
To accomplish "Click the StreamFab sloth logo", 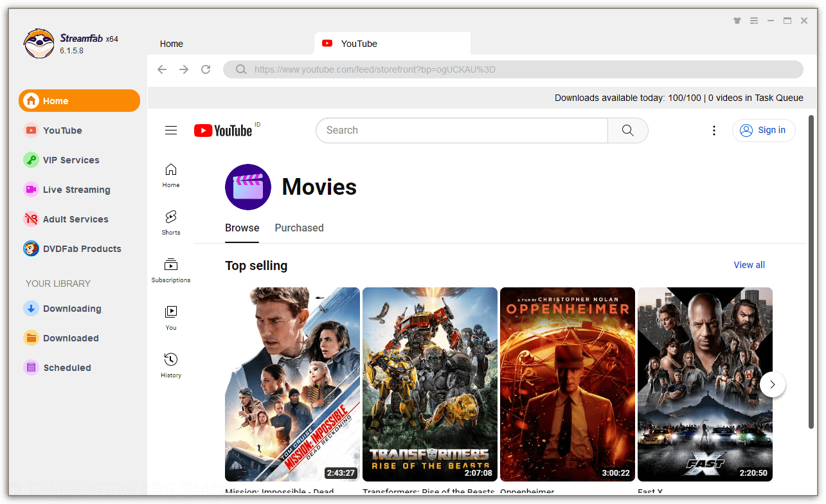I will pos(39,44).
